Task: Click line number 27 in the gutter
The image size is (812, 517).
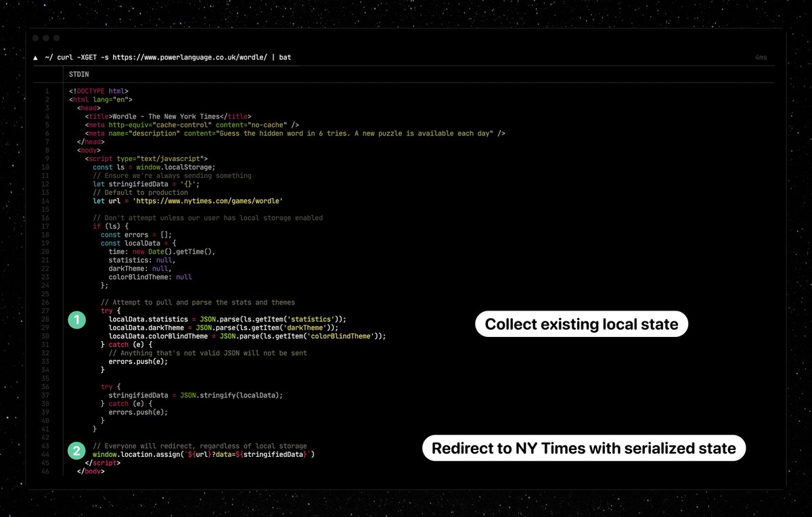Action: [x=45, y=311]
